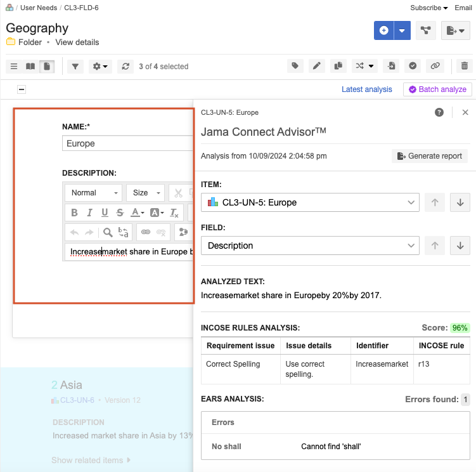Open the text color picker
This screenshot has width=476, height=472.
coord(137,213)
